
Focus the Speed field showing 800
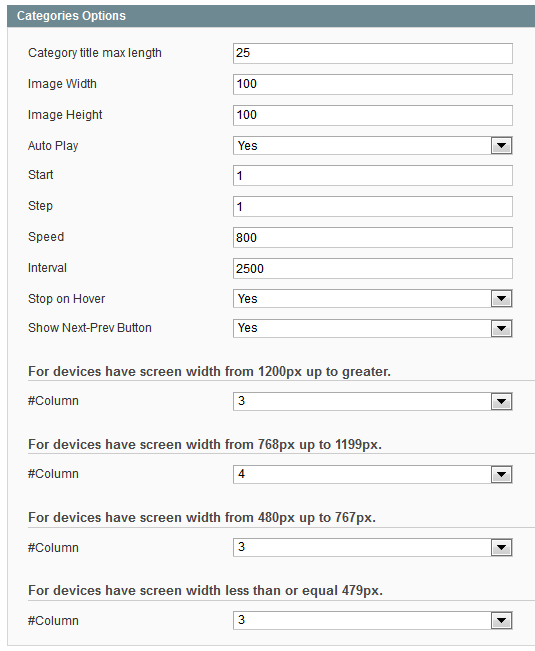point(373,237)
